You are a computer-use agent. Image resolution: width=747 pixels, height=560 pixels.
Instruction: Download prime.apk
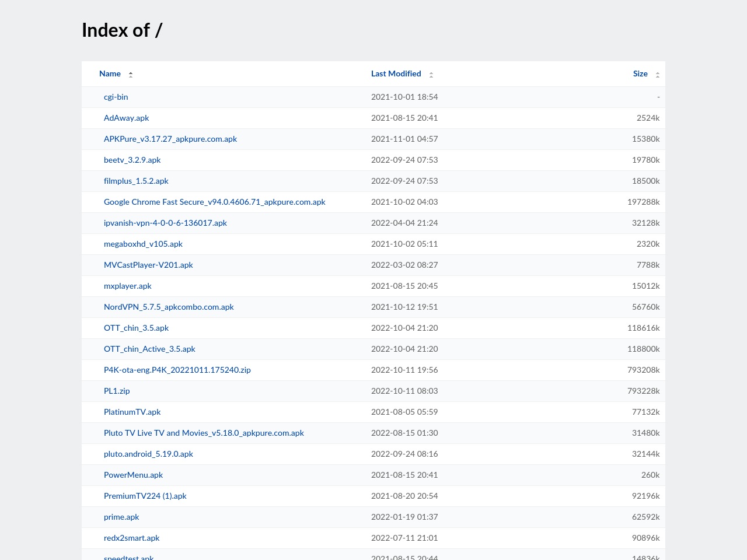click(121, 517)
